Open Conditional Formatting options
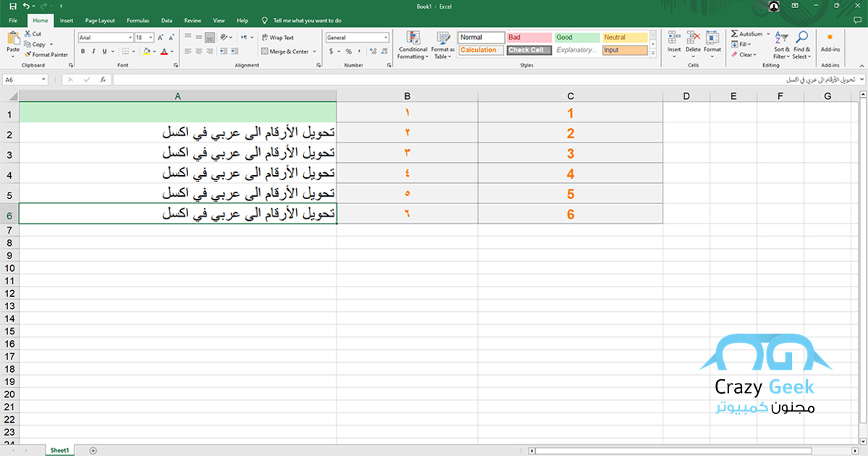This screenshot has width=868, height=456. point(413,45)
